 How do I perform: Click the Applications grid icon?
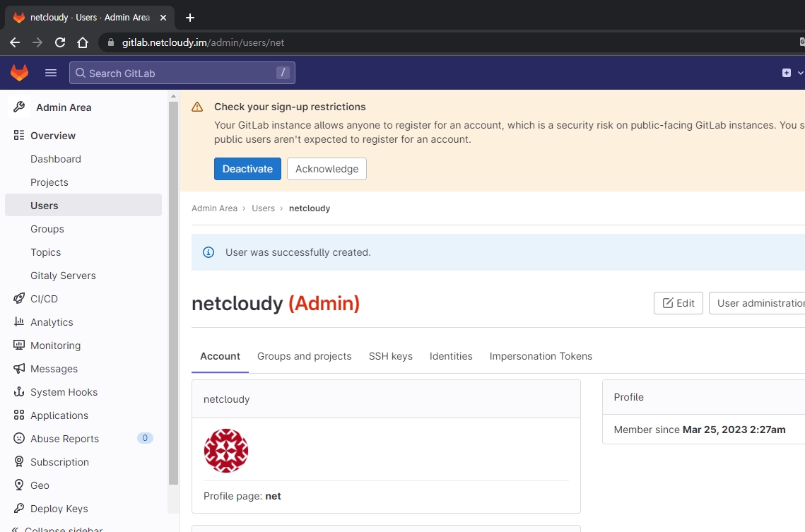[x=19, y=415]
